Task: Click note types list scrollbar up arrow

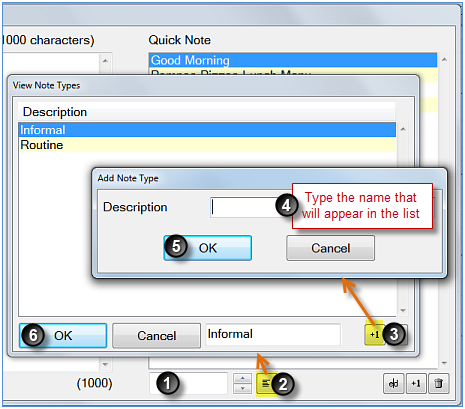Action: 403,129
